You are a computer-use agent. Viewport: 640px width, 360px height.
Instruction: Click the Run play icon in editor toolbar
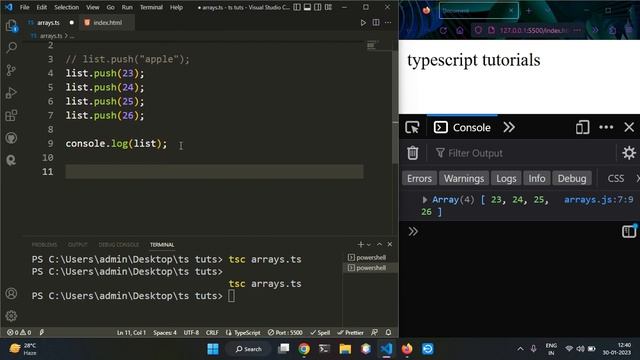coord(363,23)
